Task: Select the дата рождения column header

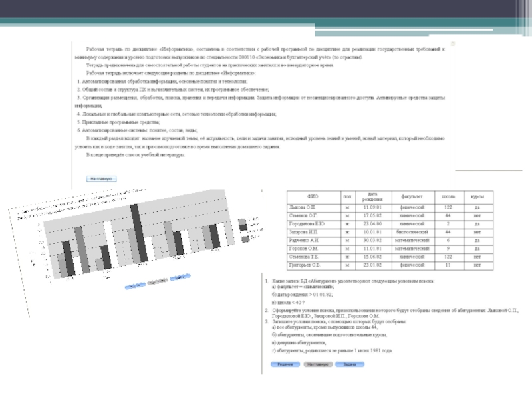Action: click(x=373, y=197)
